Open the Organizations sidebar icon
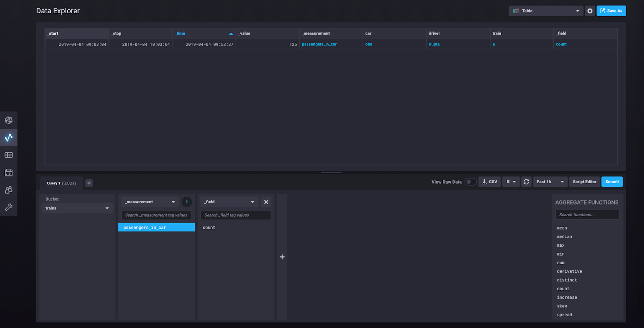Screen dimensions: 644x328 tap(8, 190)
